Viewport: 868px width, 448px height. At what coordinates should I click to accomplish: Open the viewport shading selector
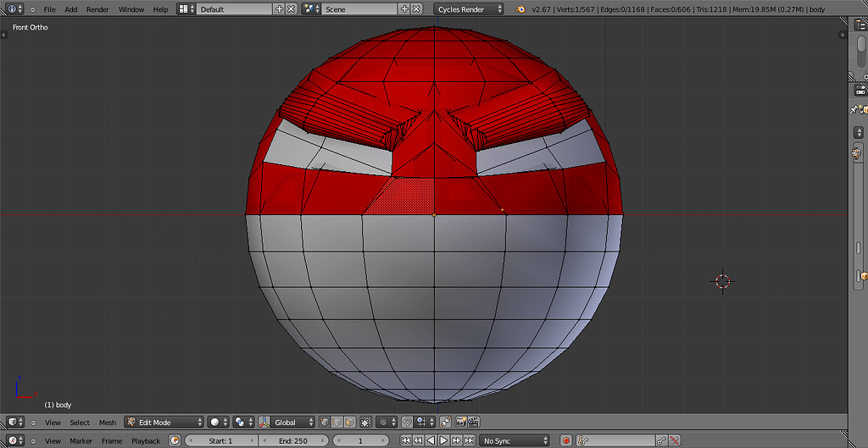pos(218,422)
